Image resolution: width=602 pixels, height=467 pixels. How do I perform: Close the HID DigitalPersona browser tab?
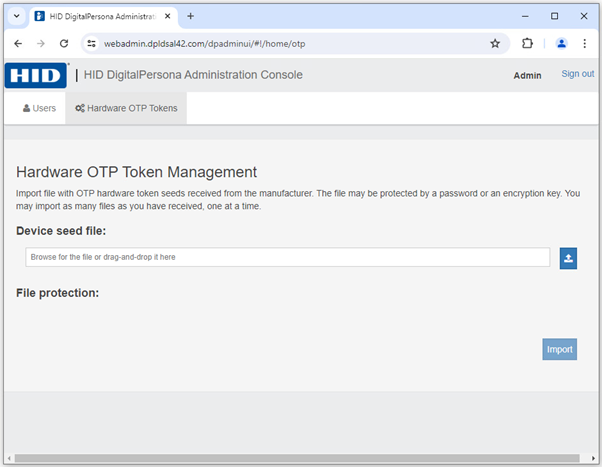coord(168,16)
